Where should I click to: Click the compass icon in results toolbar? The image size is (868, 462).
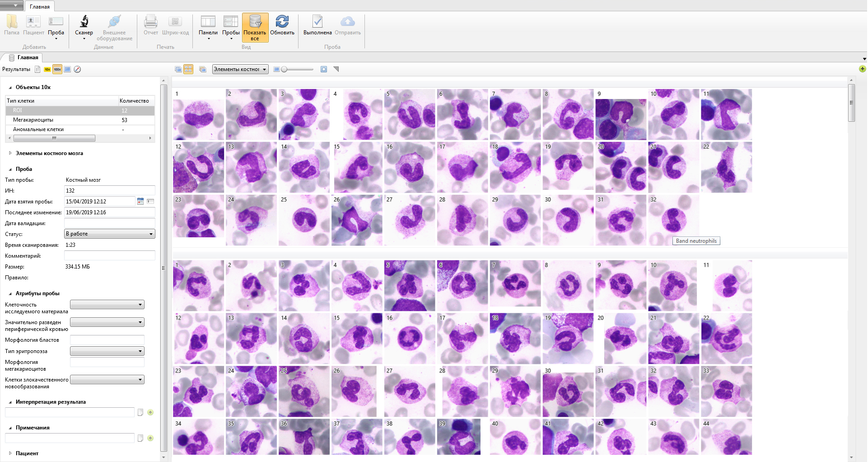pyautogui.click(x=77, y=69)
